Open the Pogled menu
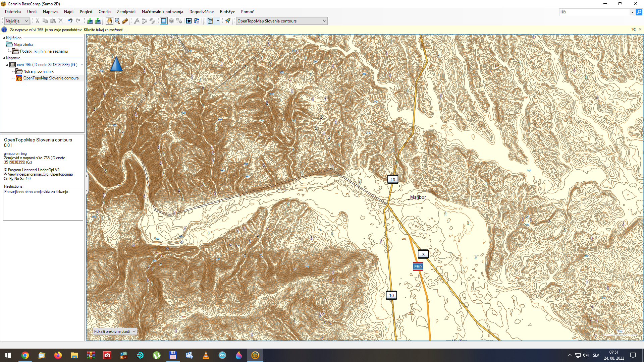The width and height of the screenshot is (644, 362). [86, 12]
